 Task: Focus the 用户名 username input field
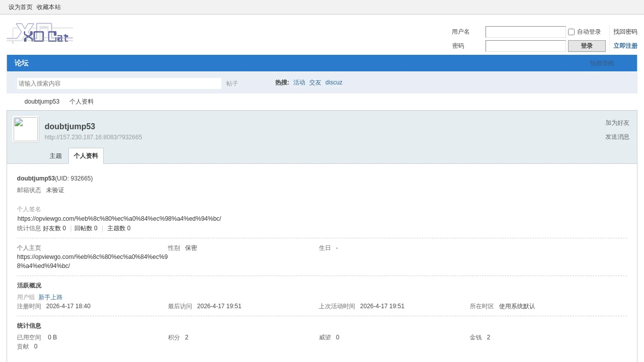[525, 32]
